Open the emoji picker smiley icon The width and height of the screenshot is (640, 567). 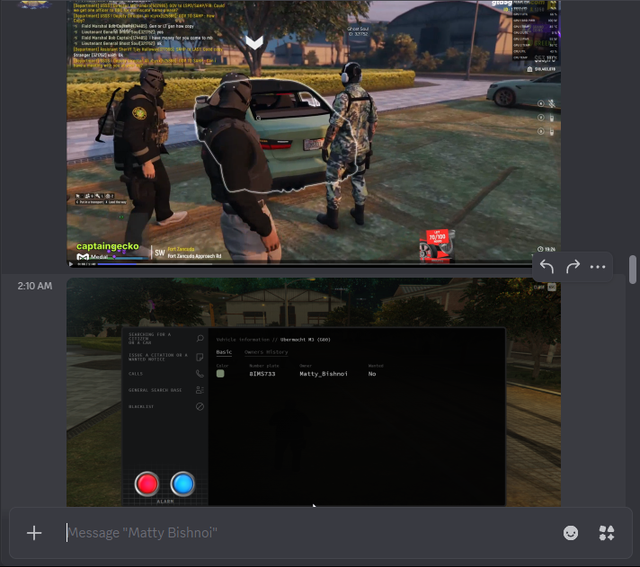[570, 533]
